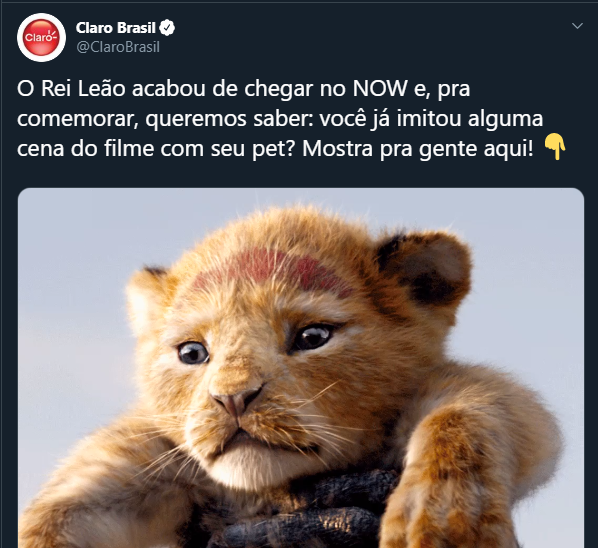Open the Claro Brasil display name
Viewport: 598px width, 548px height.
click(116, 28)
